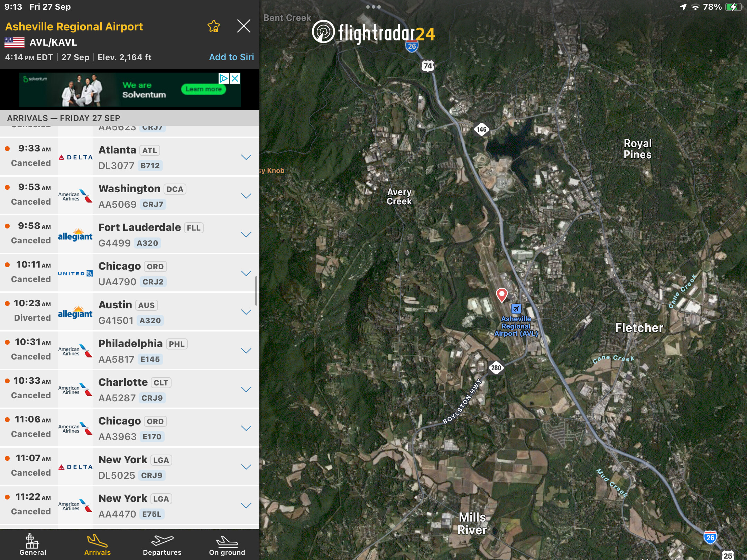Tap the Asheville Regional Airport plane marker

click(516, 308)
